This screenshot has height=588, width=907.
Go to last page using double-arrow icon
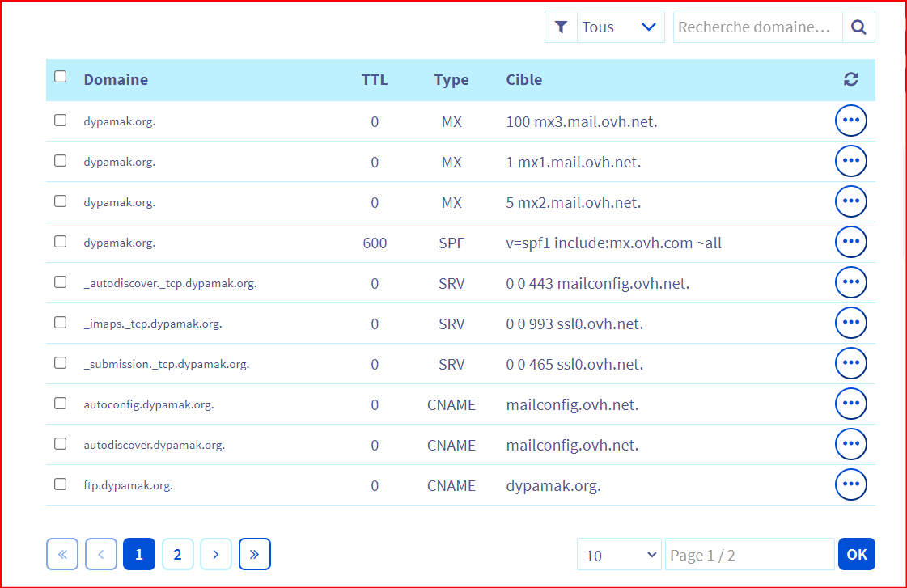(254, 554)
